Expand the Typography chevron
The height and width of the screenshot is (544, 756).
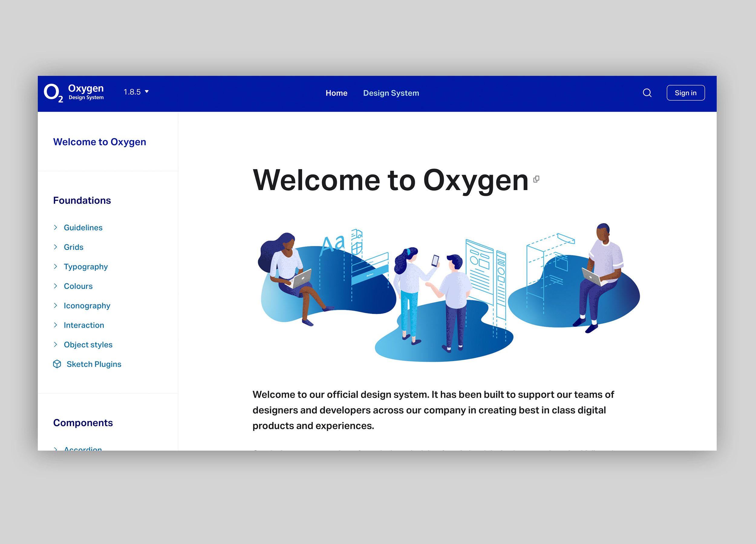(56, 267)
